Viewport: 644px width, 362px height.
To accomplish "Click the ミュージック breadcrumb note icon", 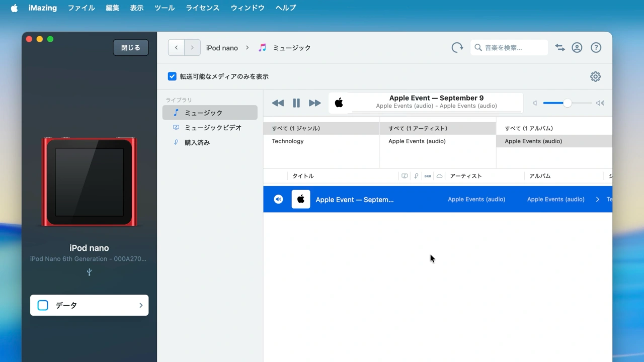I will pos(262,48).
